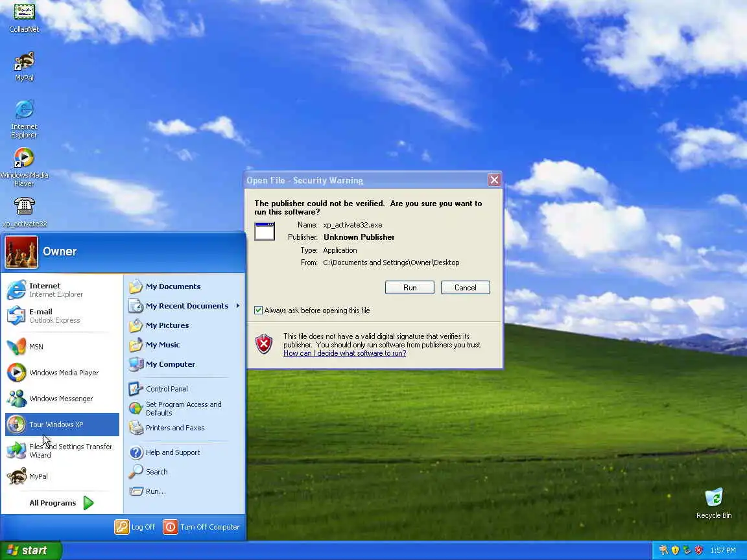
Task: Open Help and Support
Action: tap(184, 452)
